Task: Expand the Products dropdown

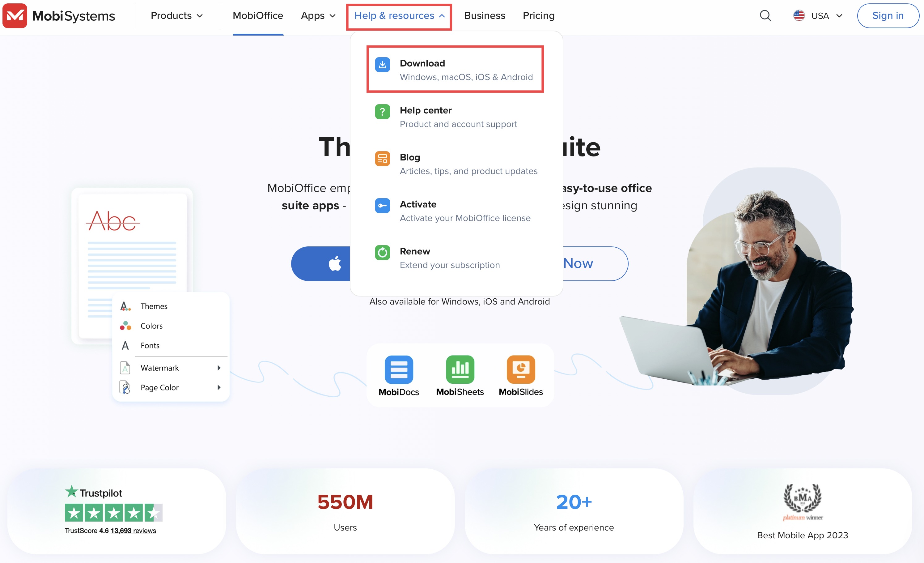Action: tap(177, 16)
